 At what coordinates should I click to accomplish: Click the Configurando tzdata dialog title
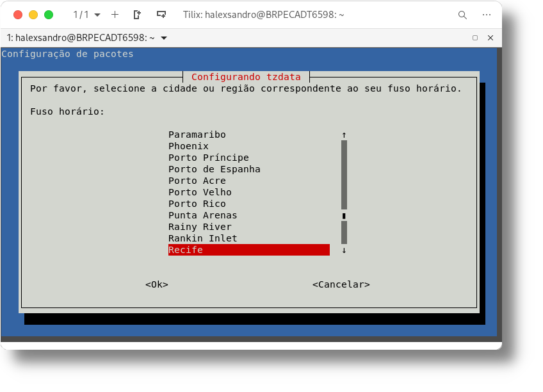[246, 77]
